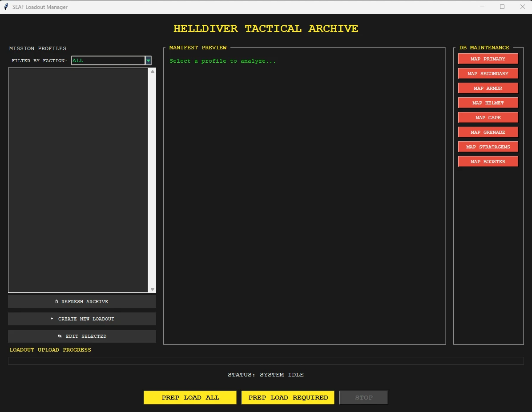This screenshot has width=532, height=412.
Task: Click the Loadout Upload Progress label
Action: (x=50, y=350)
